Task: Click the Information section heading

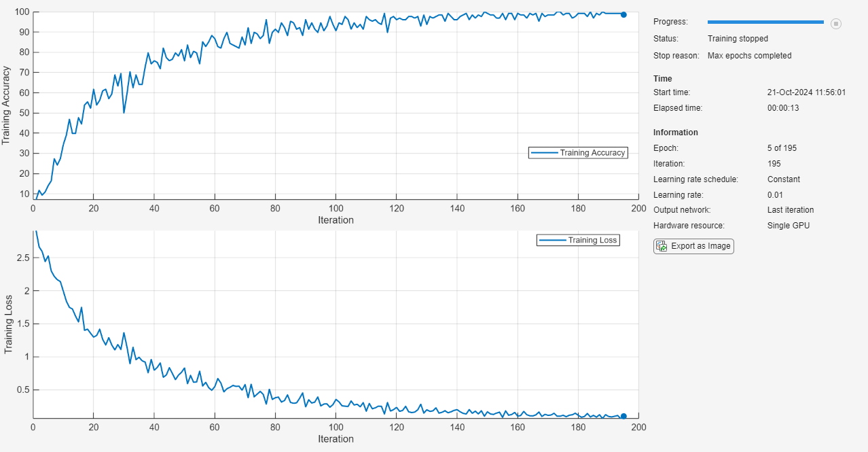Action: click(x=675, y=133)
